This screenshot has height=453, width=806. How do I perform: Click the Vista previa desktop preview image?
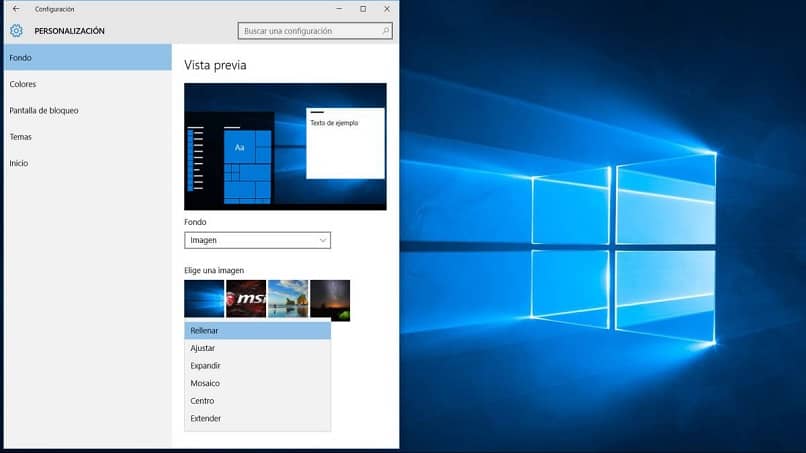pos(285,147)
